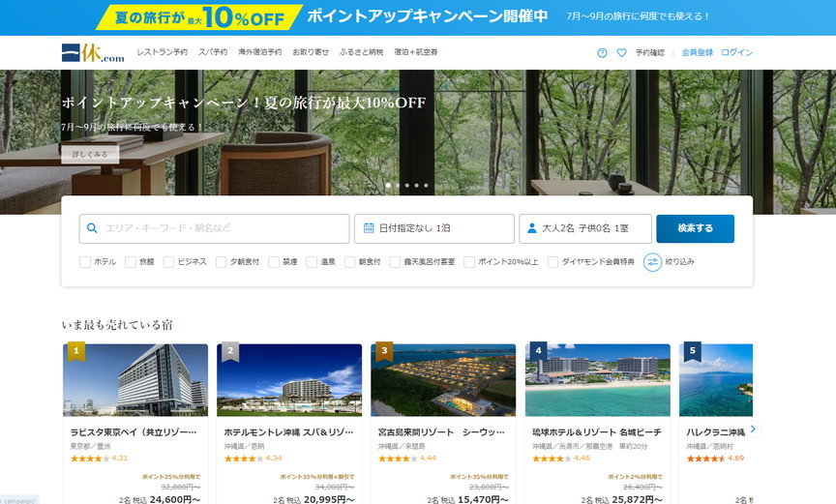Click rank 5 ribbon badge

[x=693, y=351]
